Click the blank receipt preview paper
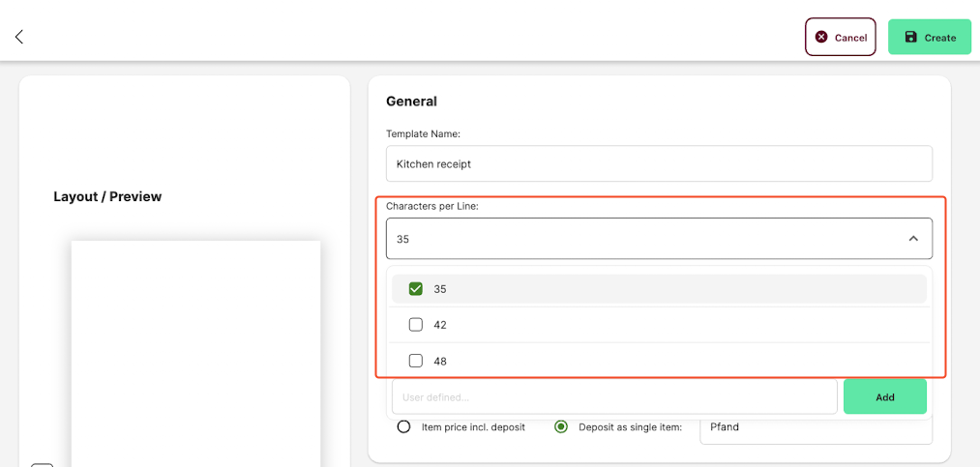This screenshot has height=467, width=980. click(195, 353)
